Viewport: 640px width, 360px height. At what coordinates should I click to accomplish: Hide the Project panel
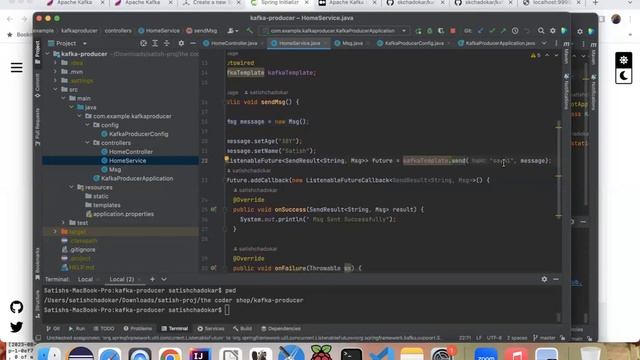(193, 43)
